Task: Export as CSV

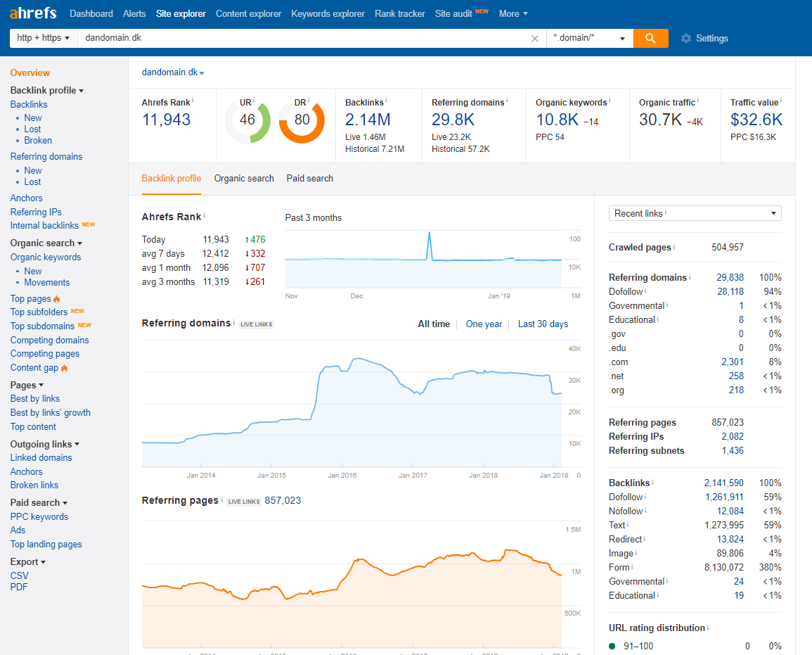Action: click(19, 575)
